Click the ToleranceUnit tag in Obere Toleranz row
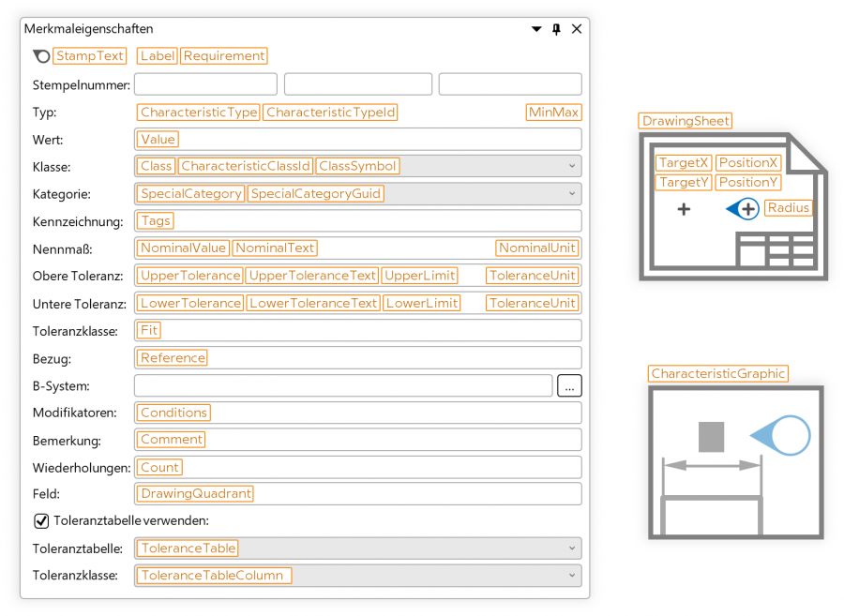Viewport: 844px width, 616px height. point(533,276)
